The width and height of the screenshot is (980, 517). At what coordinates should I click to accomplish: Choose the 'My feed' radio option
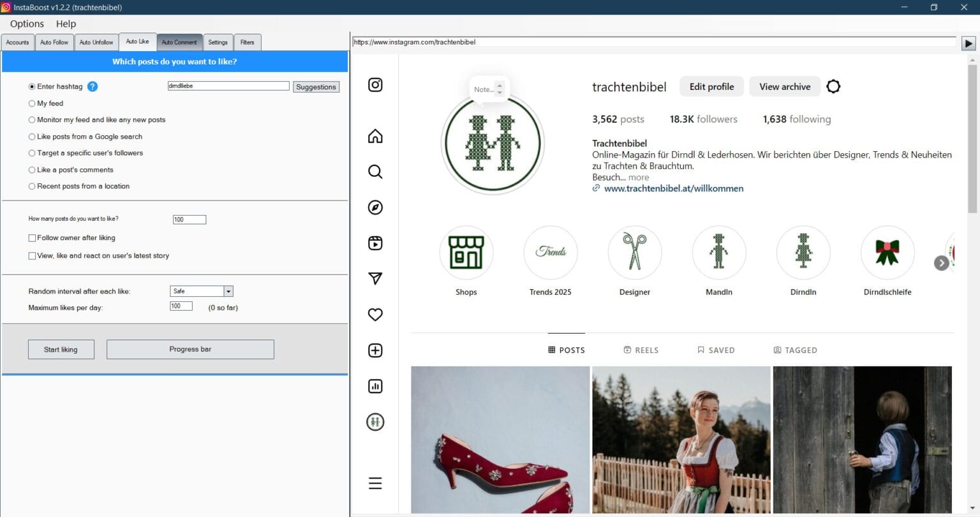[31, 103]
